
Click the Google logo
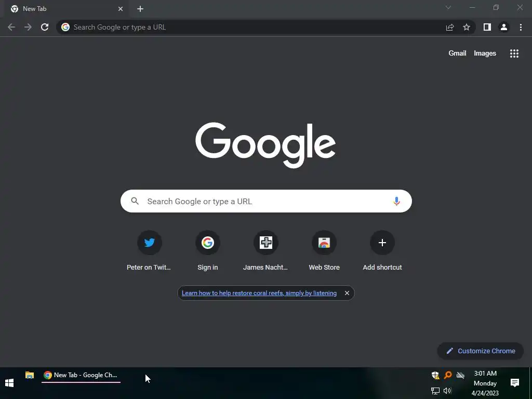(x=265, y=145)
